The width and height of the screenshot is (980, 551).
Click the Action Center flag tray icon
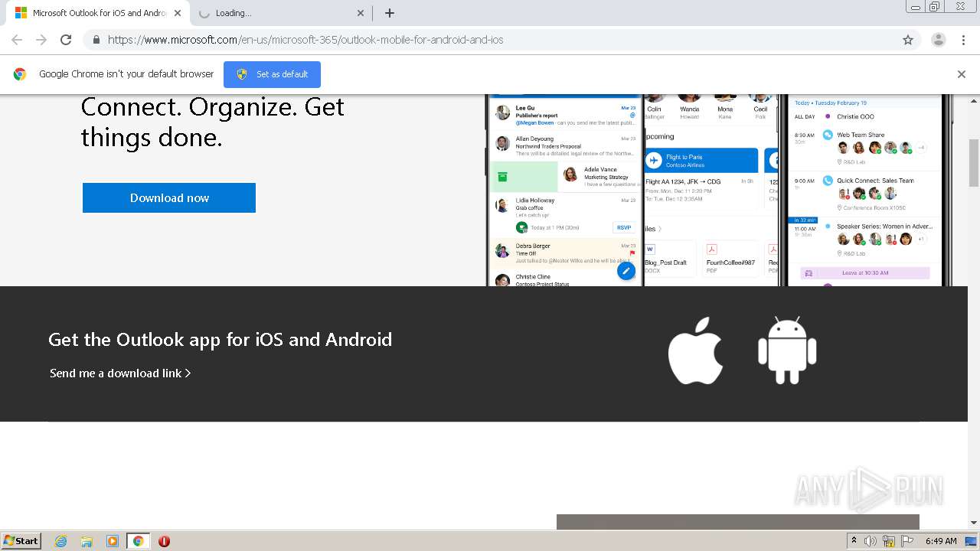pos(907,541)
